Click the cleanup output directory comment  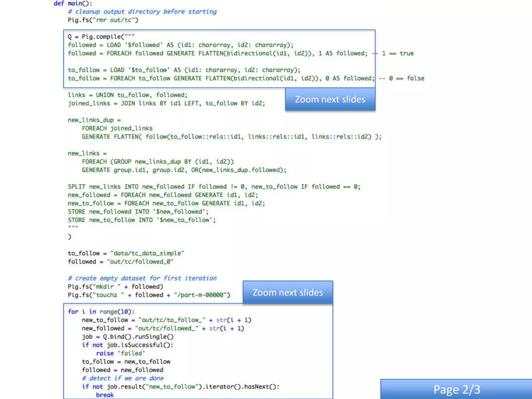point(142,12)
